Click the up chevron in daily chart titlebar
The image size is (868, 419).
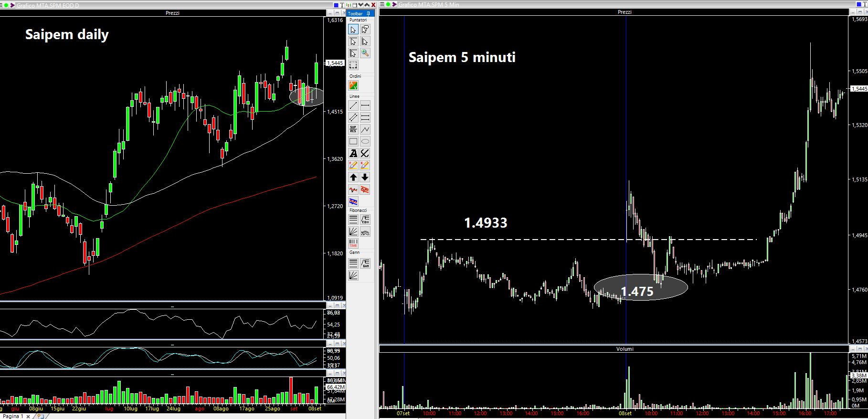(x=367, y=5)
